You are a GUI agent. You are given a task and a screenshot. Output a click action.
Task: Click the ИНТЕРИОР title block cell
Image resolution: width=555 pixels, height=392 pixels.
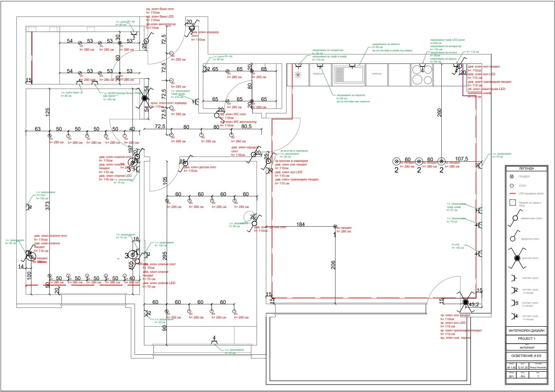(x=526, y=347)
